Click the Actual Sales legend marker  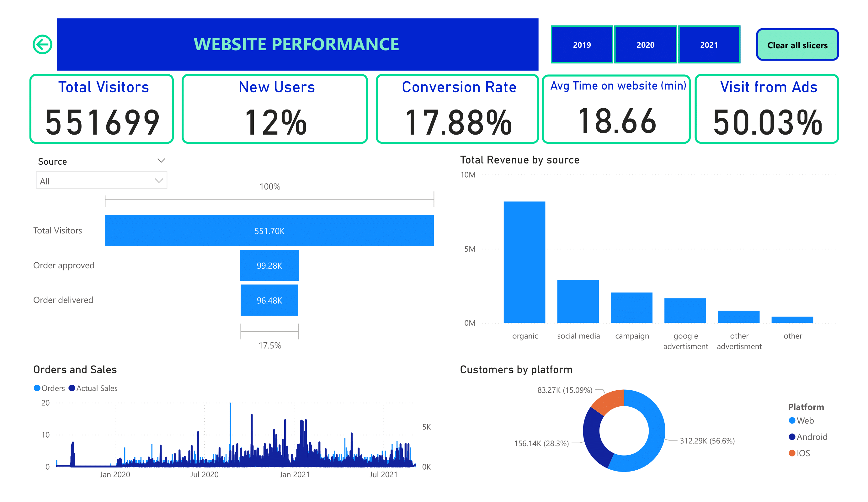72,388
